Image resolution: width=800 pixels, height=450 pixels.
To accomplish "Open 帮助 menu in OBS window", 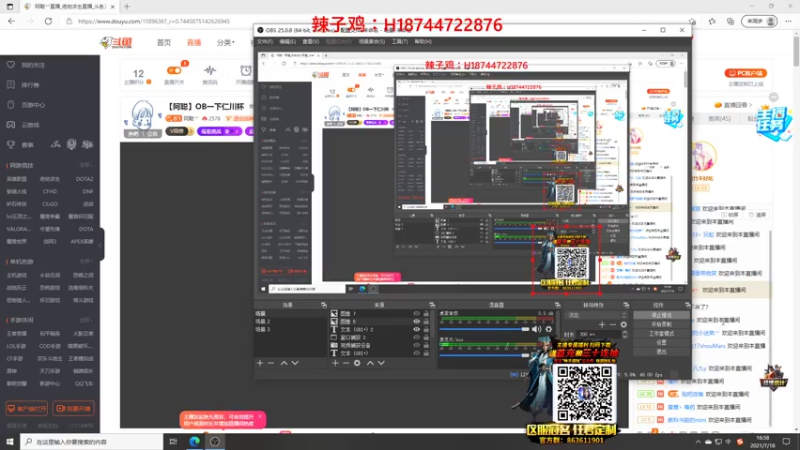I will pos(423,41).
